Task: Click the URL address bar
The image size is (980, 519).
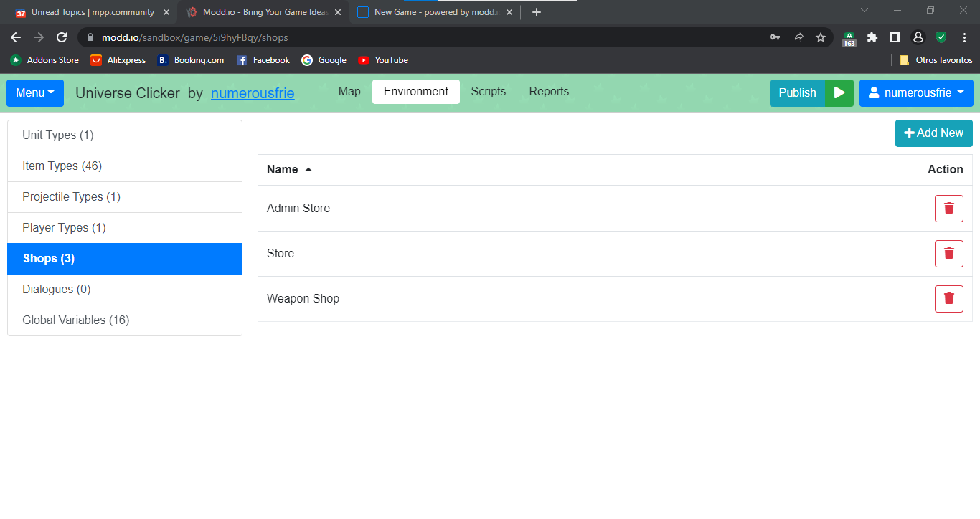Action: [430, 37]
